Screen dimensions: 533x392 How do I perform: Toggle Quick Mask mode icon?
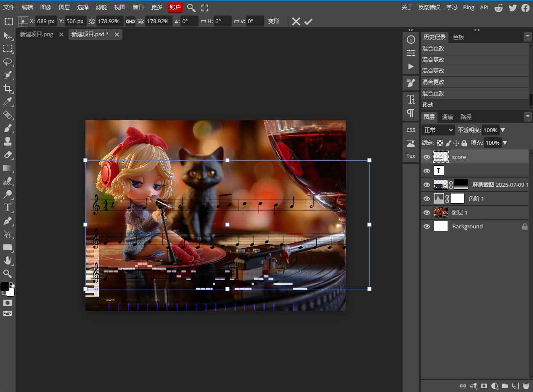(8, 303)
